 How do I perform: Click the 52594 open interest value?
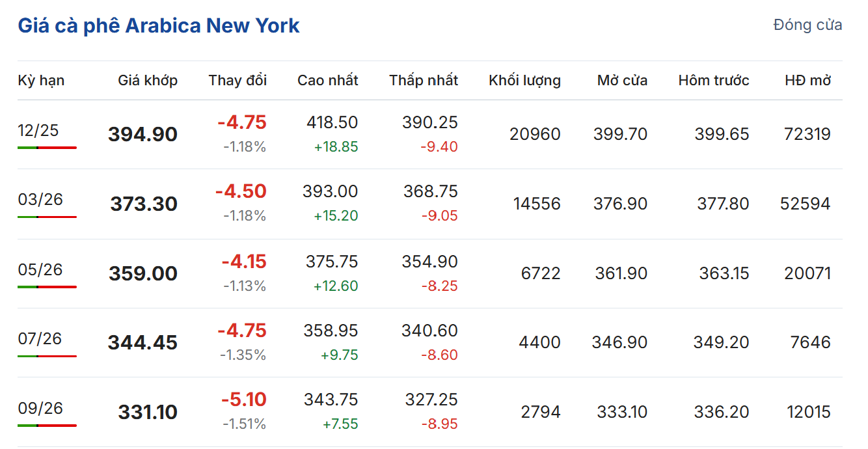[x=806, y=204]
